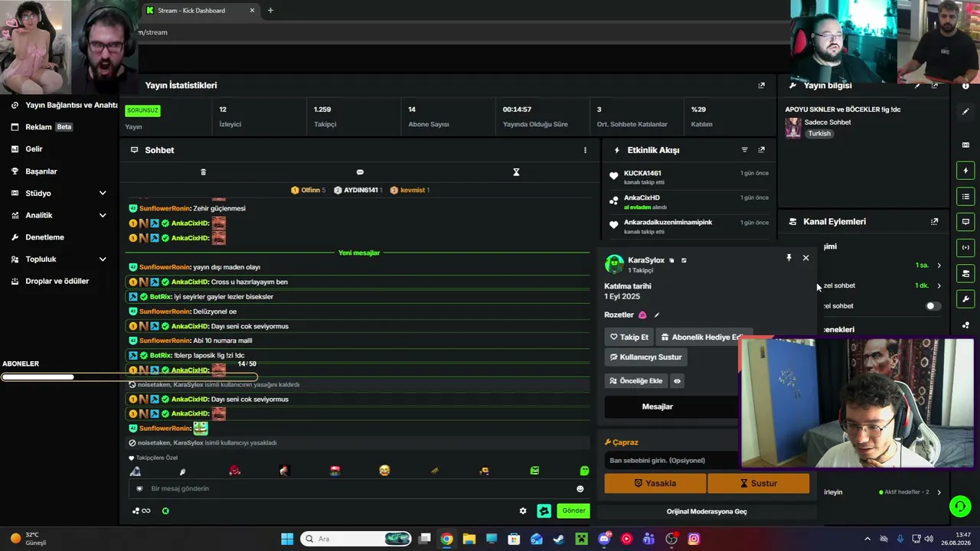Screen dimensions: 980x551
Task: Close the KaraSylox user card
Action: pos(805,258)
